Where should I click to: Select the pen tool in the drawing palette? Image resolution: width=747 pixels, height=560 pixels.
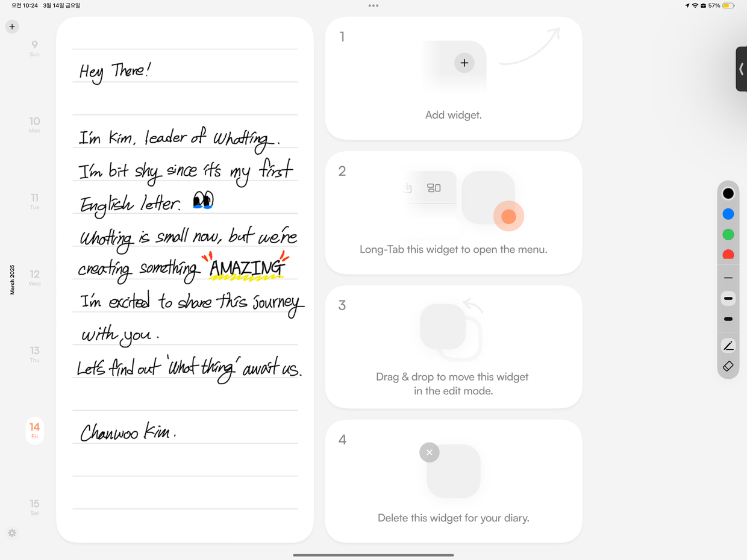[728, 346]
